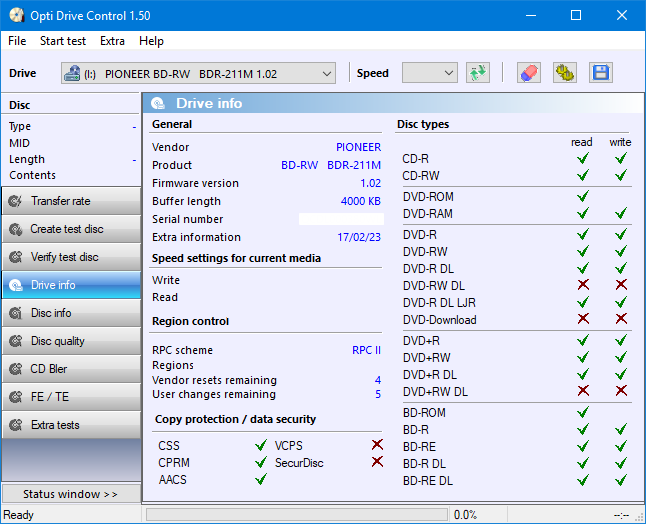
Task: Switch to the Transfer rate tab
Action: click(71, 201)
